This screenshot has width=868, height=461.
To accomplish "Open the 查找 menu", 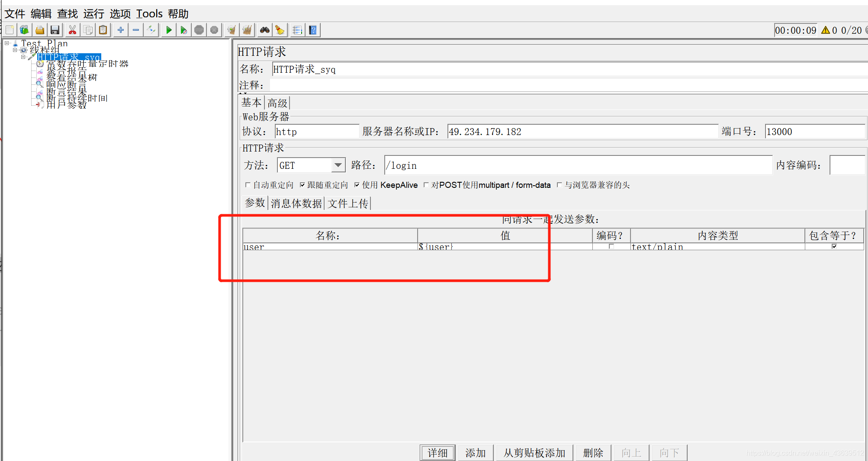I will [x=68, y=14].
